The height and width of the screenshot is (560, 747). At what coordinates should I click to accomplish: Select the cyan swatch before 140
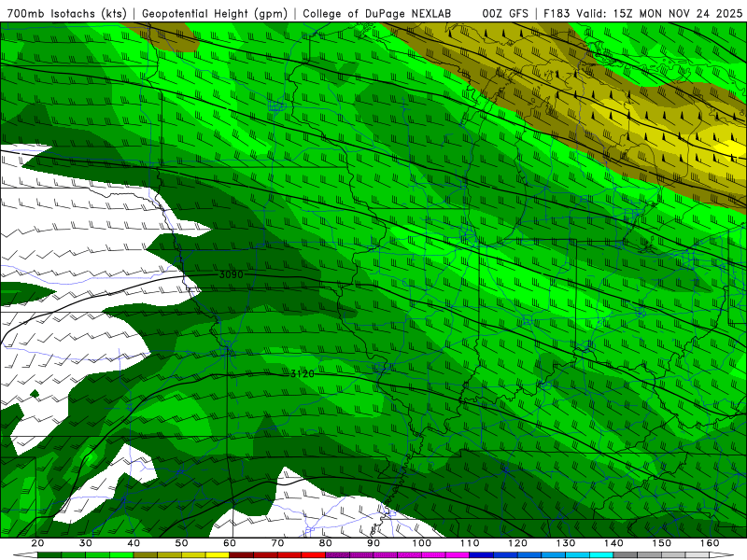(601, 555)
